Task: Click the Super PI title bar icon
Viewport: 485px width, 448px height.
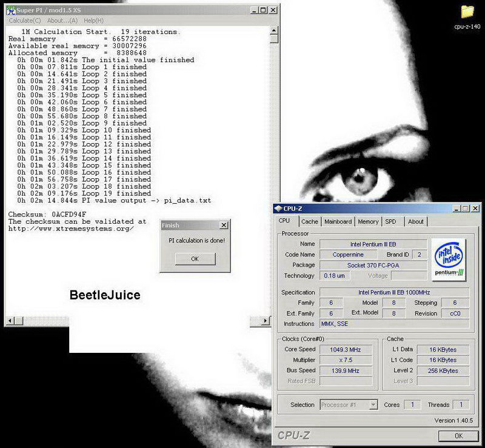Action: (10, 10)
